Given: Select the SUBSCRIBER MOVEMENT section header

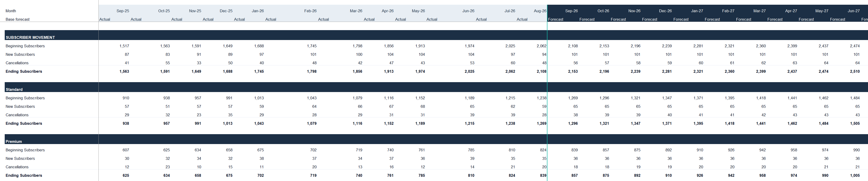Looking at the screenshot, I should click(x=30, y=37).
